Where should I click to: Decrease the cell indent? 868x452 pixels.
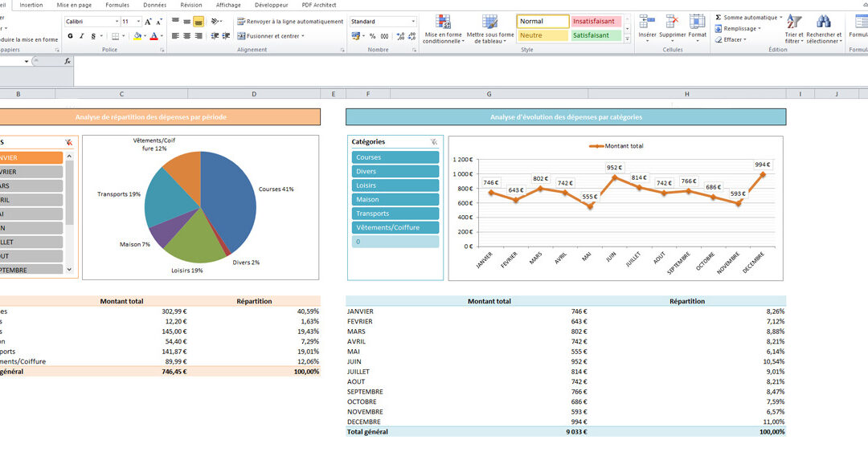tap(215, 36)
